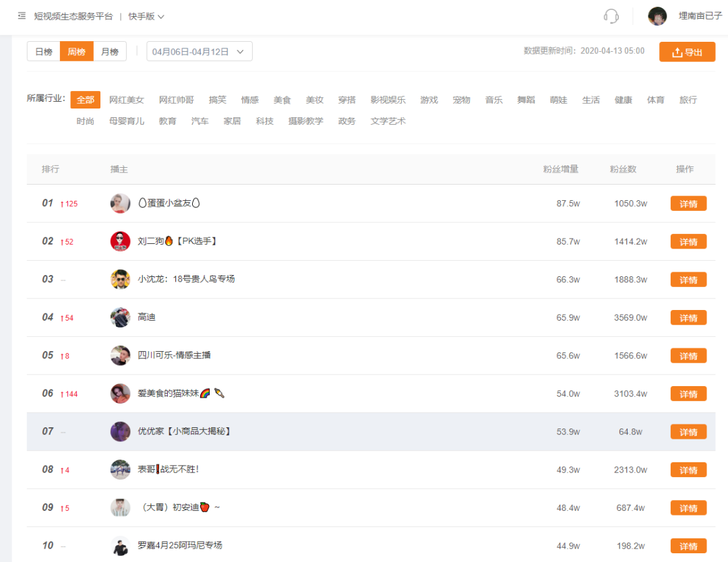The width and height of the screenshot is (728, 562).
Task: Click avatar of 小沈龙 streamer
Action: coord(120,280)
